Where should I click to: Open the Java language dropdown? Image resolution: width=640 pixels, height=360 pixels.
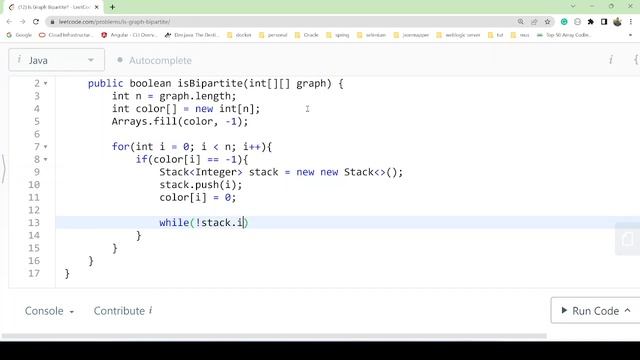56,60
